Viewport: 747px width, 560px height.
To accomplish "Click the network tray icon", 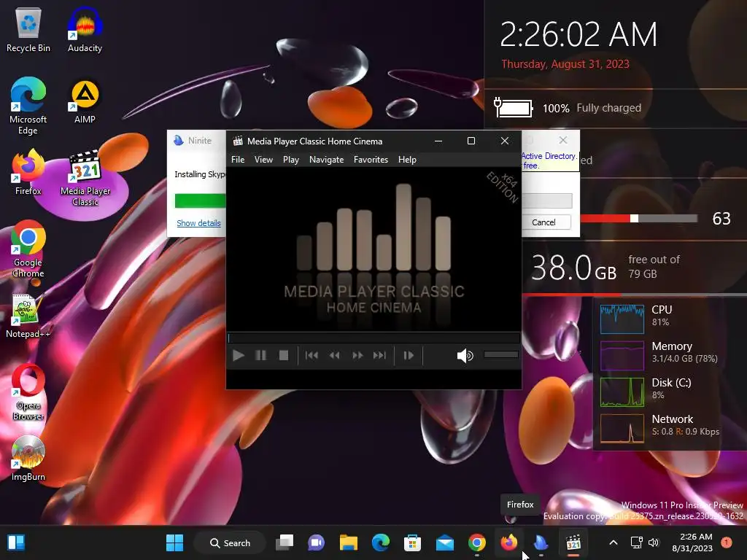I will (636, 542).
